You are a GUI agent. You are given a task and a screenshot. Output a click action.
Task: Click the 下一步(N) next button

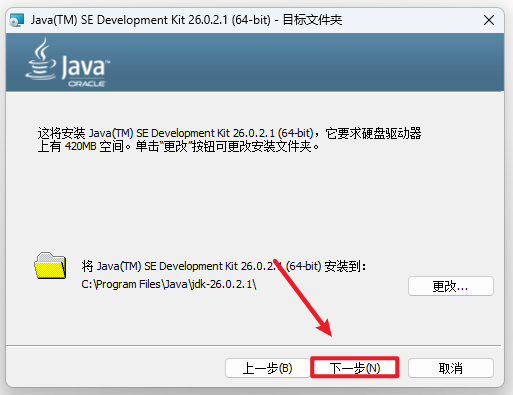(x=355, y=368)
